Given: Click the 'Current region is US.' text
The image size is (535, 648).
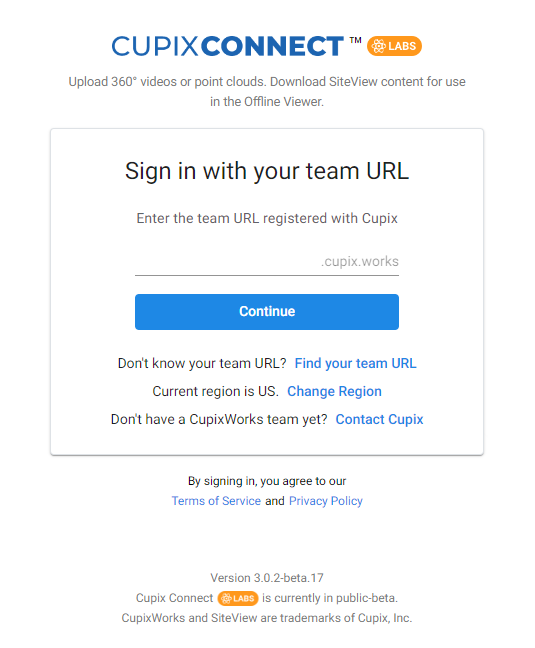Looking at the screenshot, I should click(216, 391).
